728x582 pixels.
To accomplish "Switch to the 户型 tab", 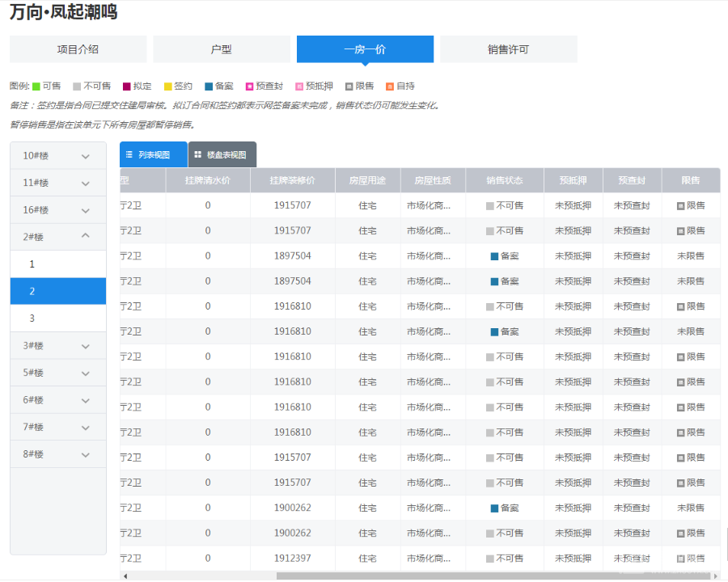I will 222,49.
